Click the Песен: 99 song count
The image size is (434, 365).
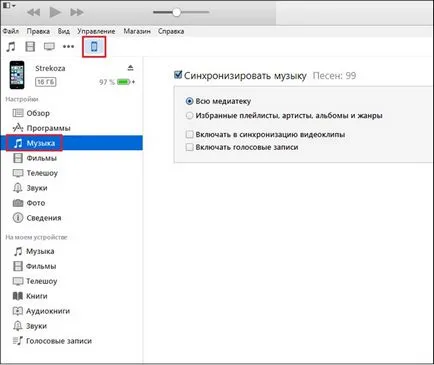[334, 76]
